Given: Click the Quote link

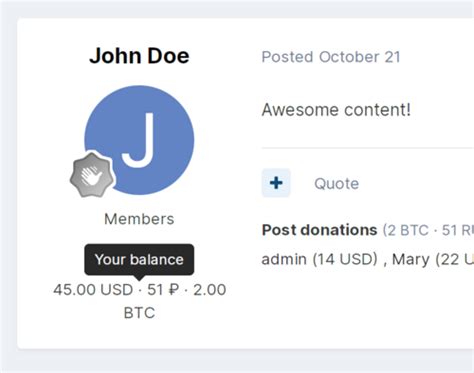Looking at the screenshot, I should click(x=337, y=183).
